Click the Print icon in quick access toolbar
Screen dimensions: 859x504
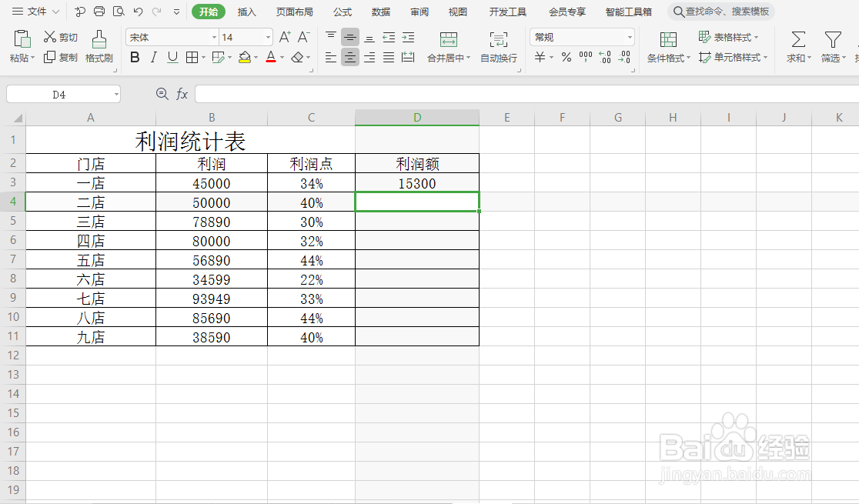[x=99, y=12]
